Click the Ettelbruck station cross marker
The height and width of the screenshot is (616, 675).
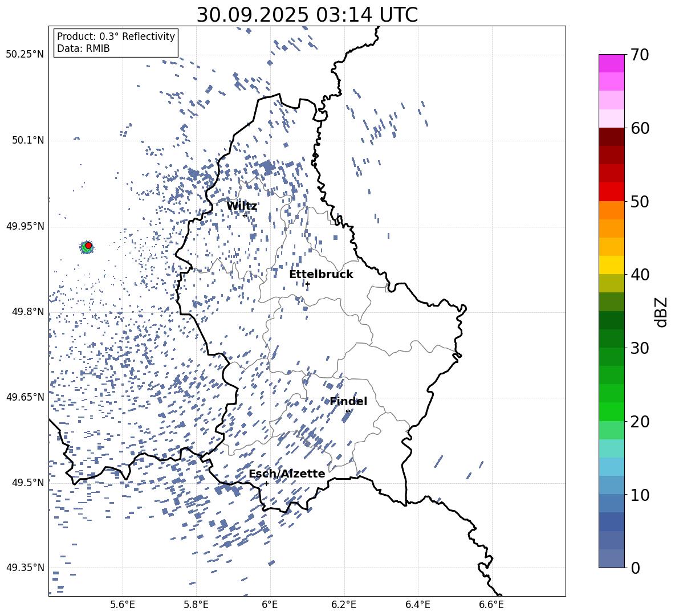point(307,284)
